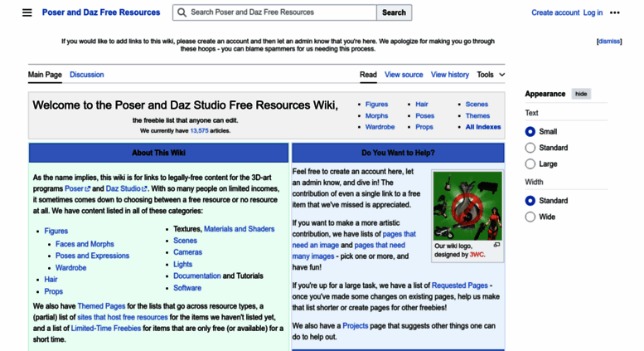Open pages that need an image

354,240
